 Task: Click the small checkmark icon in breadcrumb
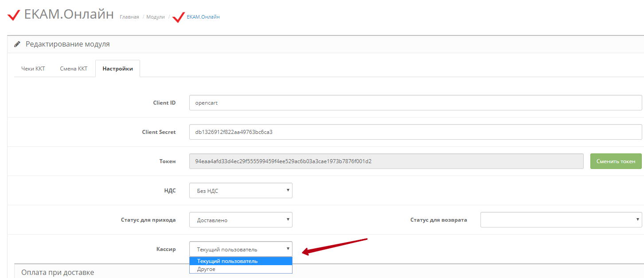(178, 17)
